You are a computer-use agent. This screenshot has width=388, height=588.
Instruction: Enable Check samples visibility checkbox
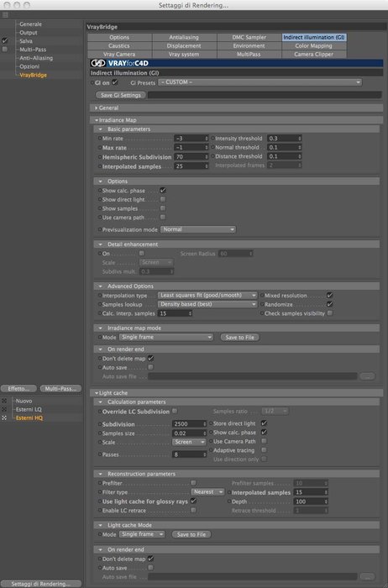pos(329,313)
